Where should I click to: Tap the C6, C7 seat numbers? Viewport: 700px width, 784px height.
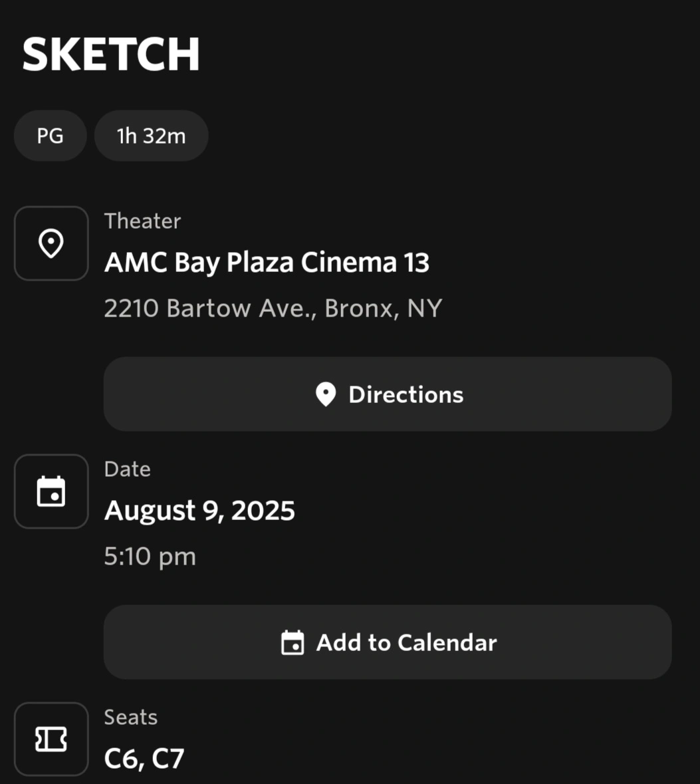(144, 759)
